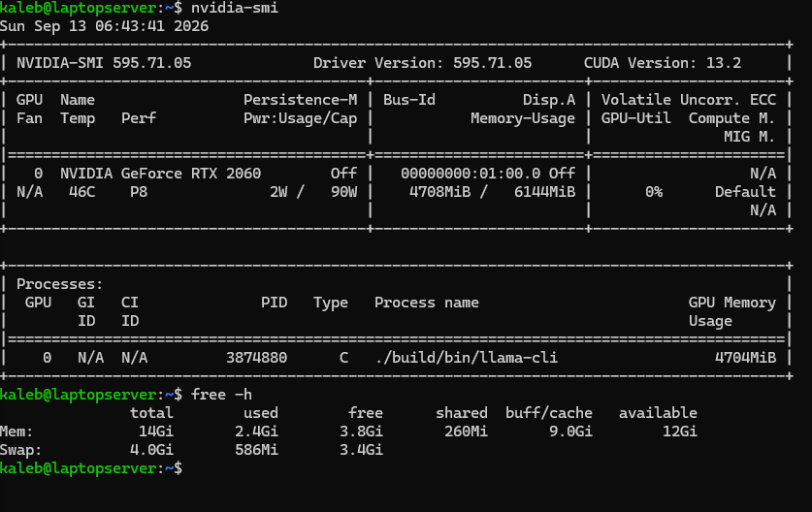Click the 46C temperature value
The height and width of the screenshot is (512, 812).
tap(81, 192)
